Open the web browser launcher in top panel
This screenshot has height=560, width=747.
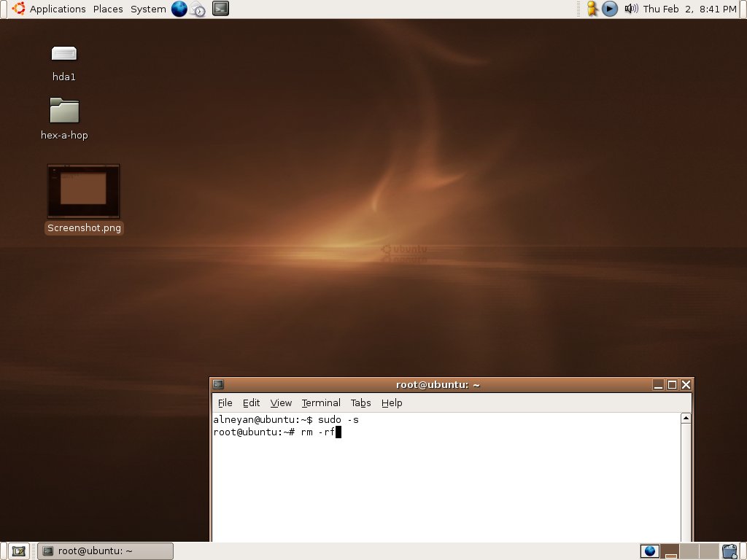point(179,9)
